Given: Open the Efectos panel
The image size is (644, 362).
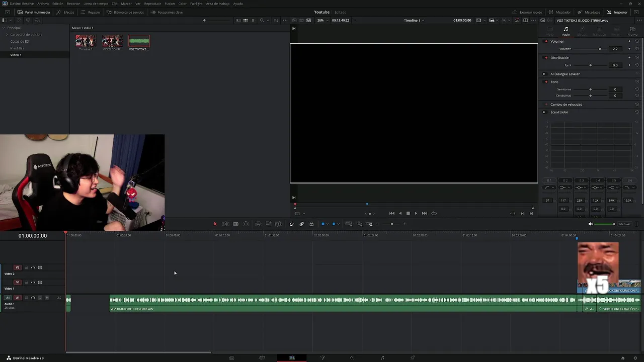Looking at the screenshot, I should (x=65, y=12).
